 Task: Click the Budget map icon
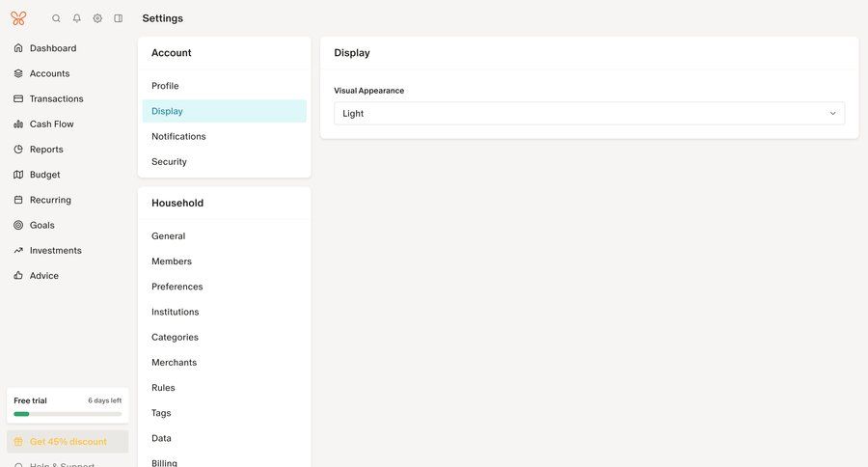(18, 175)
